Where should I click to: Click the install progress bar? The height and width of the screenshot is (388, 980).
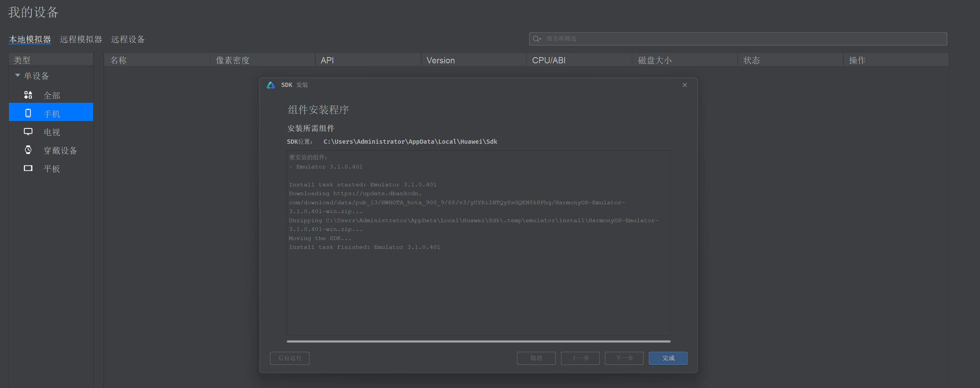click(x=479, y=341)
